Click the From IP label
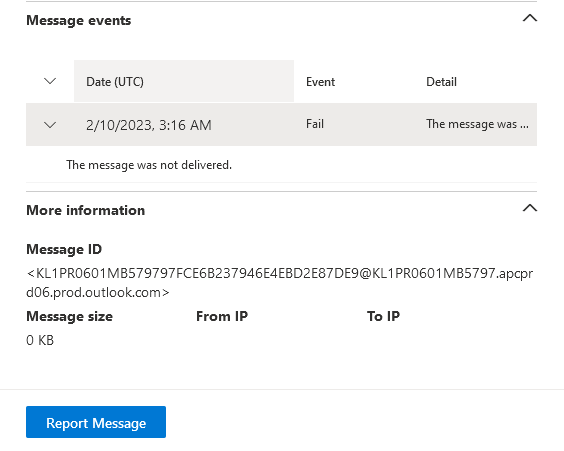The image size is (564, 451). click(222, 316)
